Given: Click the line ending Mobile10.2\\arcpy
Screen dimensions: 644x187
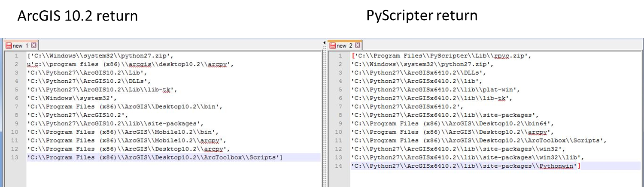Looking at the screenshot, I should [127, 140].
